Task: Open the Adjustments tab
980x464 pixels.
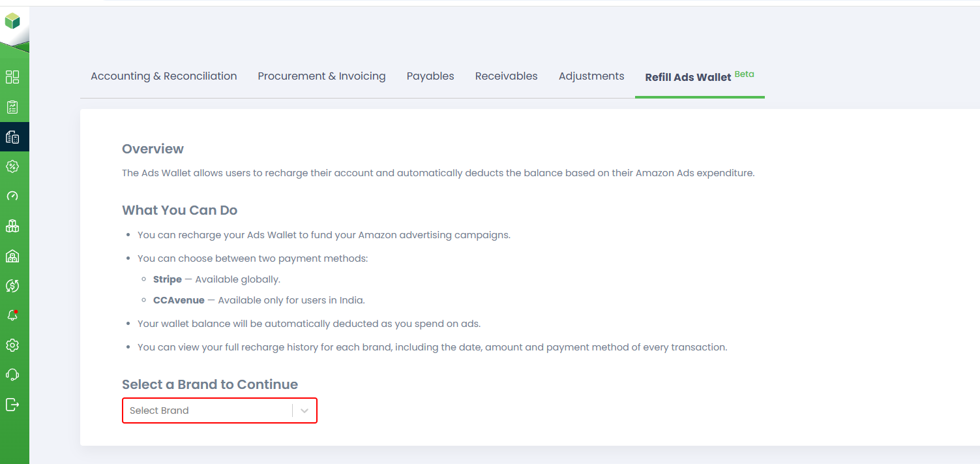Action: pyautogui.click(x=591, y=76)
